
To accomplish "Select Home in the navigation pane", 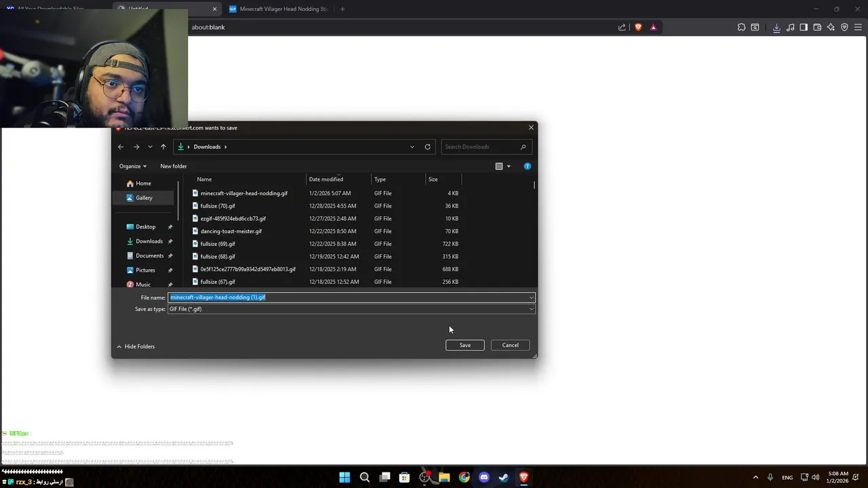I will (x=144, y=184).
